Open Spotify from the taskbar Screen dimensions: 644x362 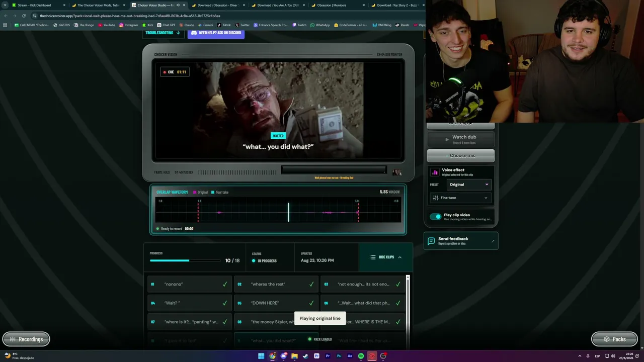pyautogui.click(x=361, y=356)
